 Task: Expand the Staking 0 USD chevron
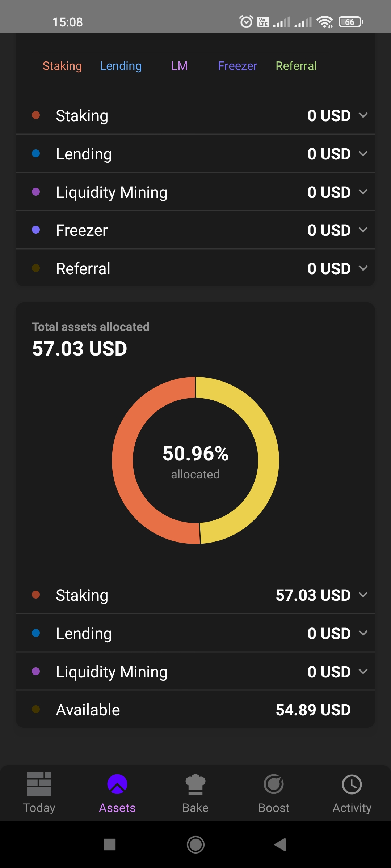click(x=363, y=115)
